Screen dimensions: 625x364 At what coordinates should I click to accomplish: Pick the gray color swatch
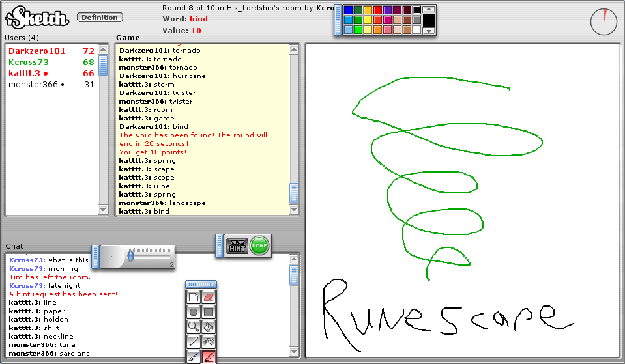[x=416, y=20]
